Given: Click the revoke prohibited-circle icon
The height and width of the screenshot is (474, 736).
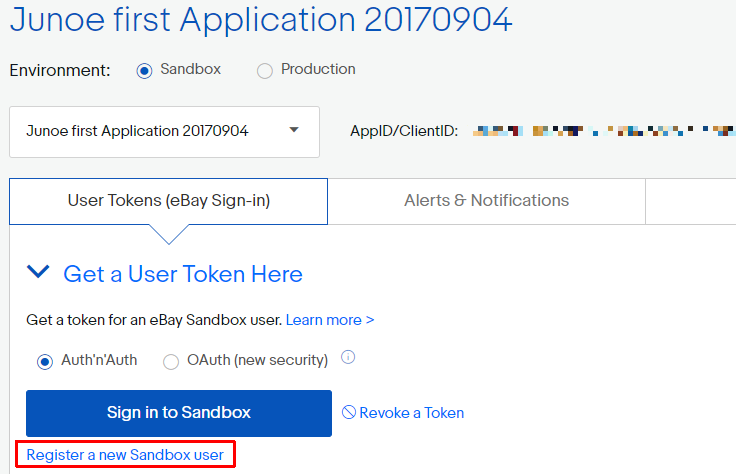Looking at the screenshot, I should pos(349,412).
